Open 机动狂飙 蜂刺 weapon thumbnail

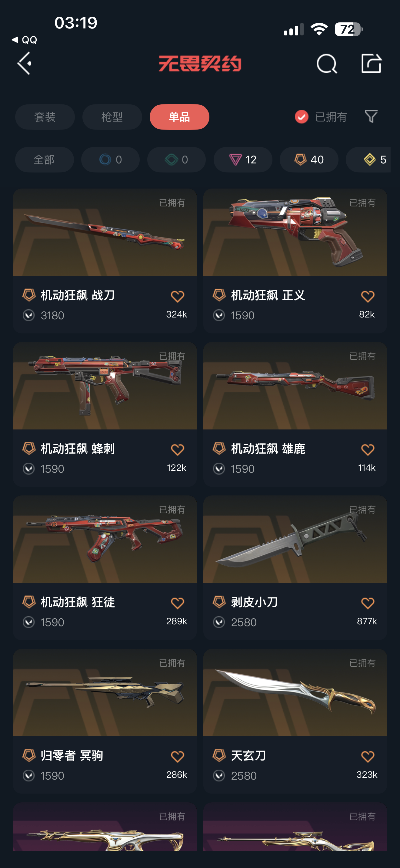105,386
